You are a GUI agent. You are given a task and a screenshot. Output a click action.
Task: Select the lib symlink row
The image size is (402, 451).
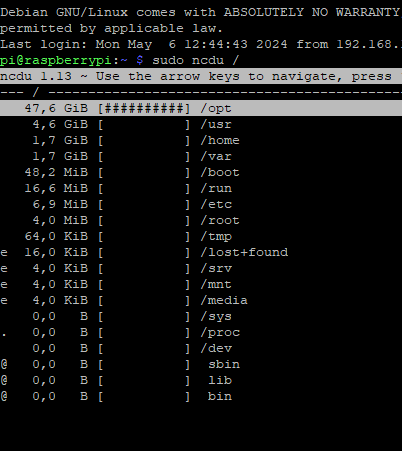tap(201, 380)
